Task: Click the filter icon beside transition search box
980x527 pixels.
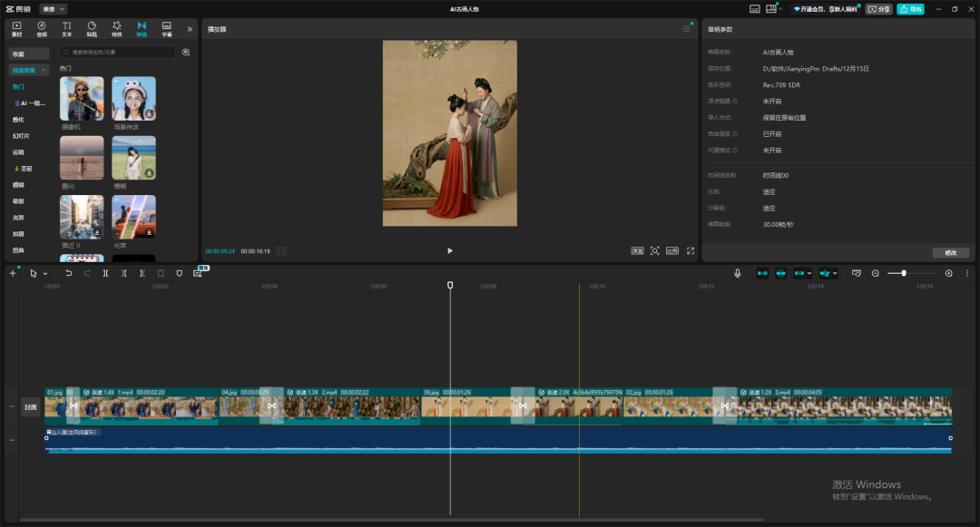Action: coord(186,53)
